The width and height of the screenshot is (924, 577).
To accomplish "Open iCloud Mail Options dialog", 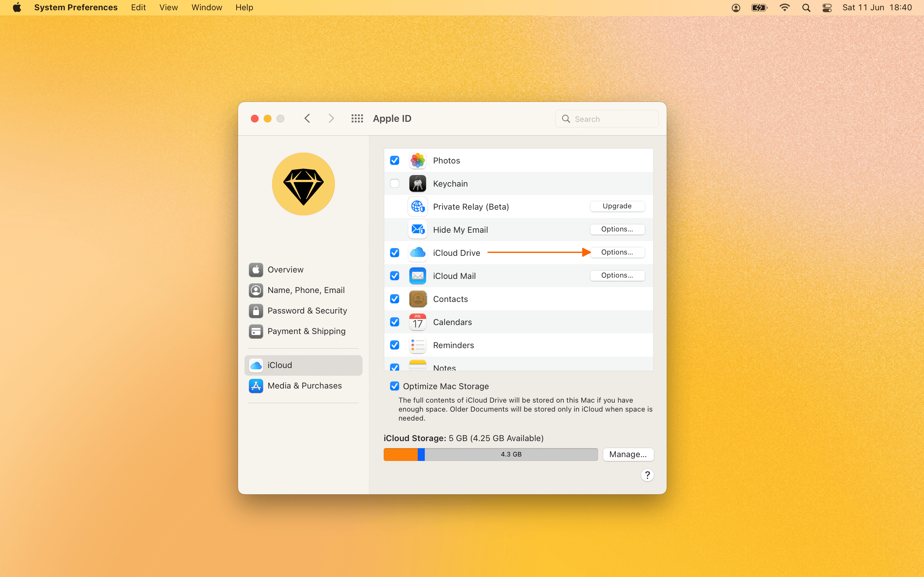I will (x=617, y=275).
